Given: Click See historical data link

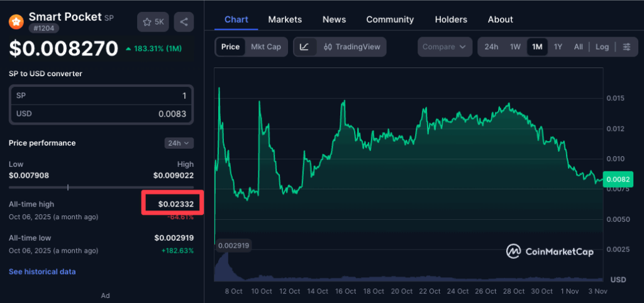Looking at the screenshot, I should [x=42, y=272].
